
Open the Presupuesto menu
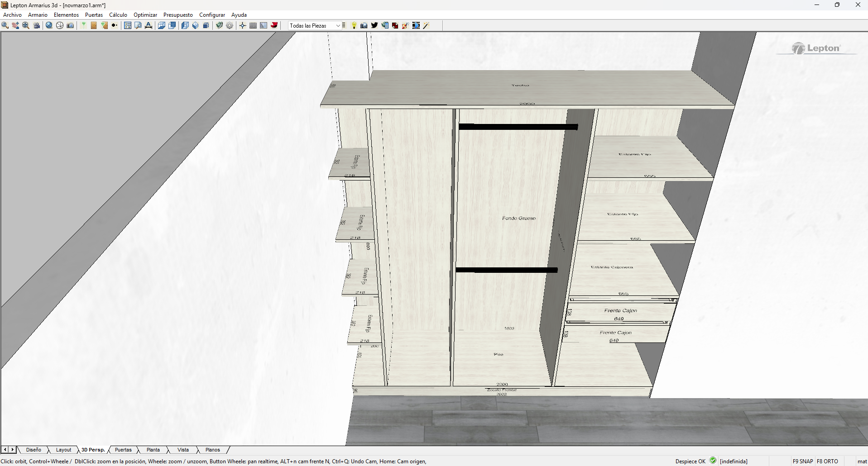[x=178, y=15]
